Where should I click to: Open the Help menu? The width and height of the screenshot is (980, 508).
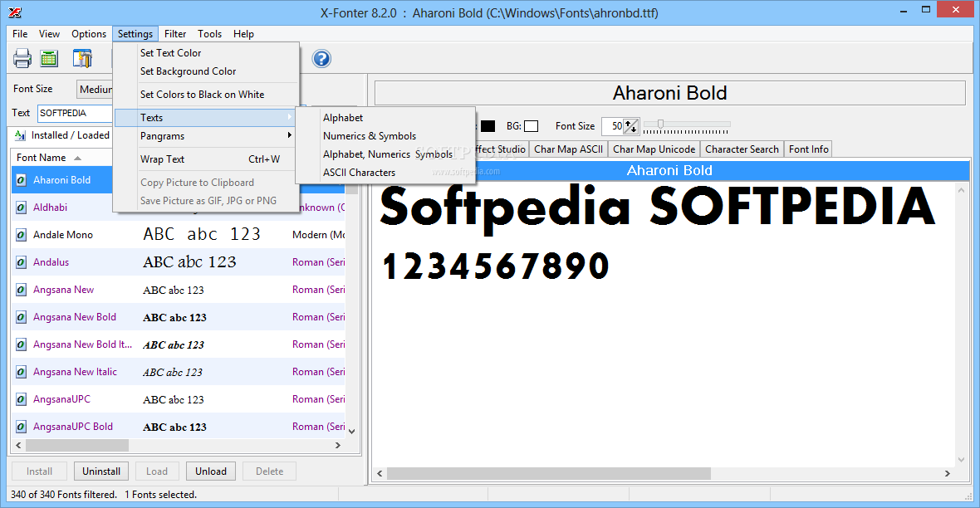pyautogui.click(x=243, y=34)
